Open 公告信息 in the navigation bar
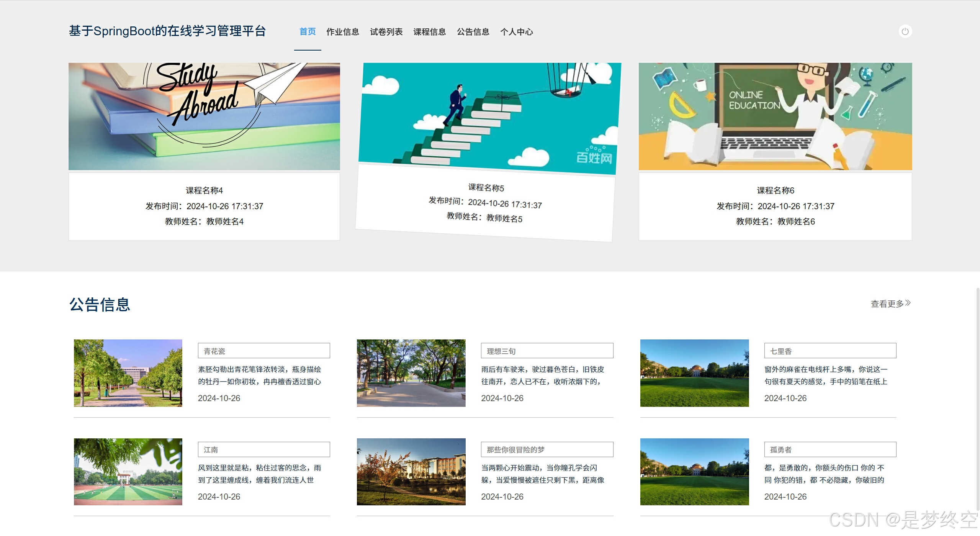 pos(473,32)
